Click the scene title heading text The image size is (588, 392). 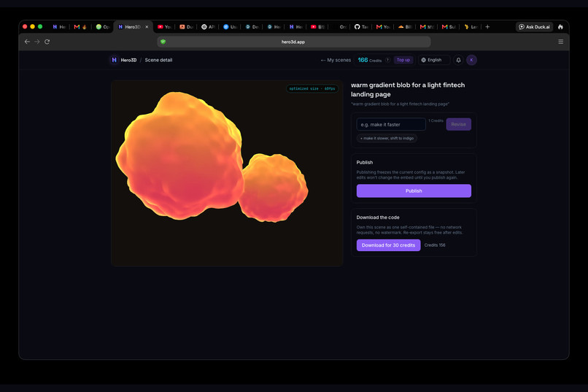pos(408,90)
